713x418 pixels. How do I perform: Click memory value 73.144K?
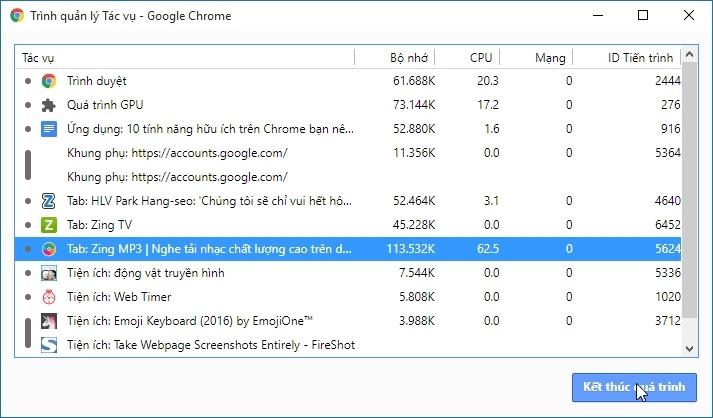pyautogui.click(x=414, y=105)
